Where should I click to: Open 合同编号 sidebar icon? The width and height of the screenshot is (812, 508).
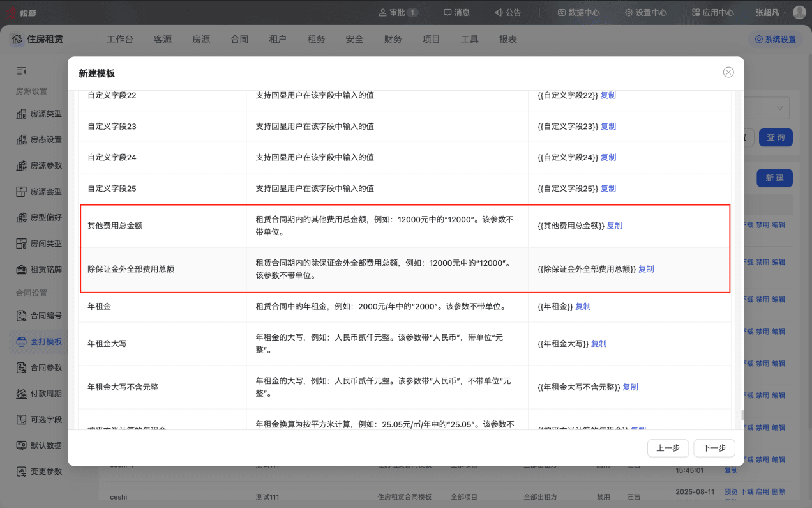pos(21,316)
